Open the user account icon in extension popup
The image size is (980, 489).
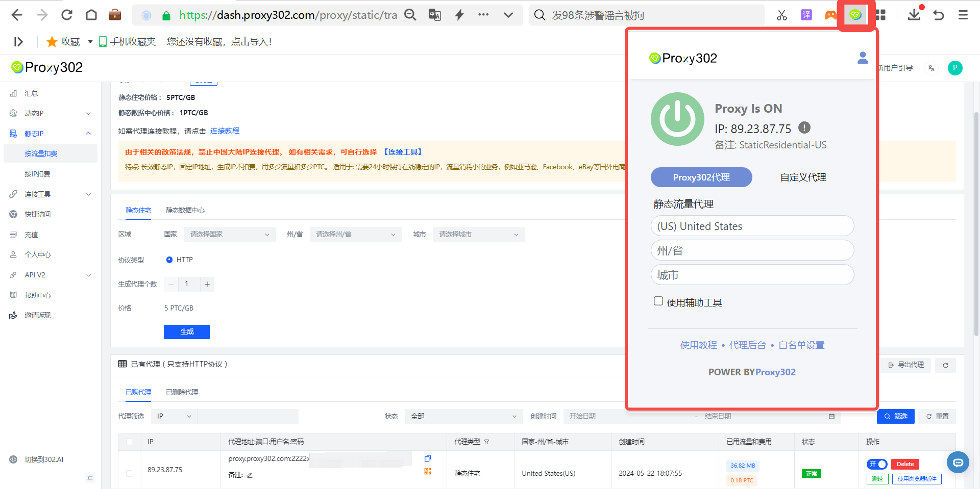(863, 58)
